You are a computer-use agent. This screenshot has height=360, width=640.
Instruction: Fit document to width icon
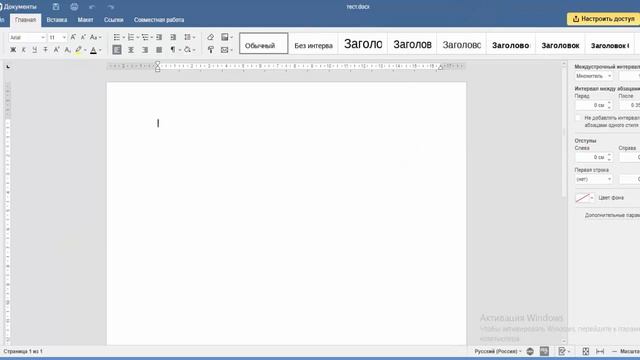pyautogui.click(x=600, y=351)
